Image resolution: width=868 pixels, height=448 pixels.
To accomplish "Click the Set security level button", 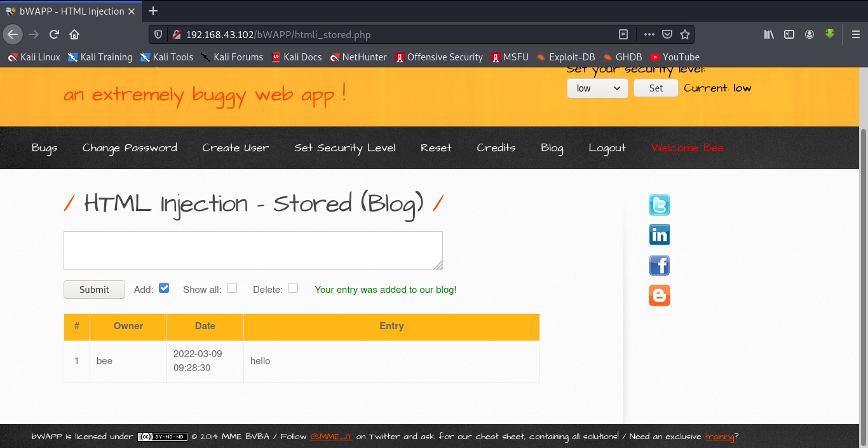I will coord(656,88).
